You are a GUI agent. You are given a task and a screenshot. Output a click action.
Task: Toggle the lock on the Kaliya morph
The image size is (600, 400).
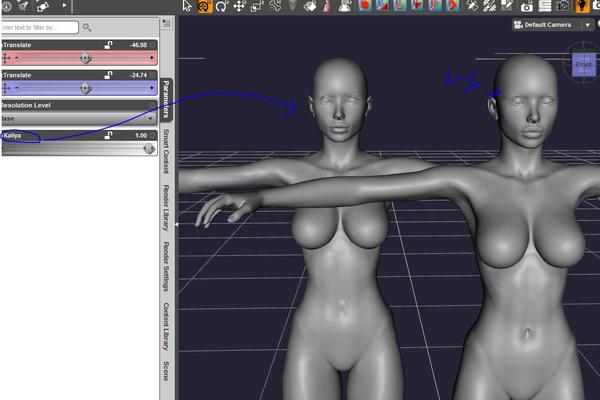point(108,135)
